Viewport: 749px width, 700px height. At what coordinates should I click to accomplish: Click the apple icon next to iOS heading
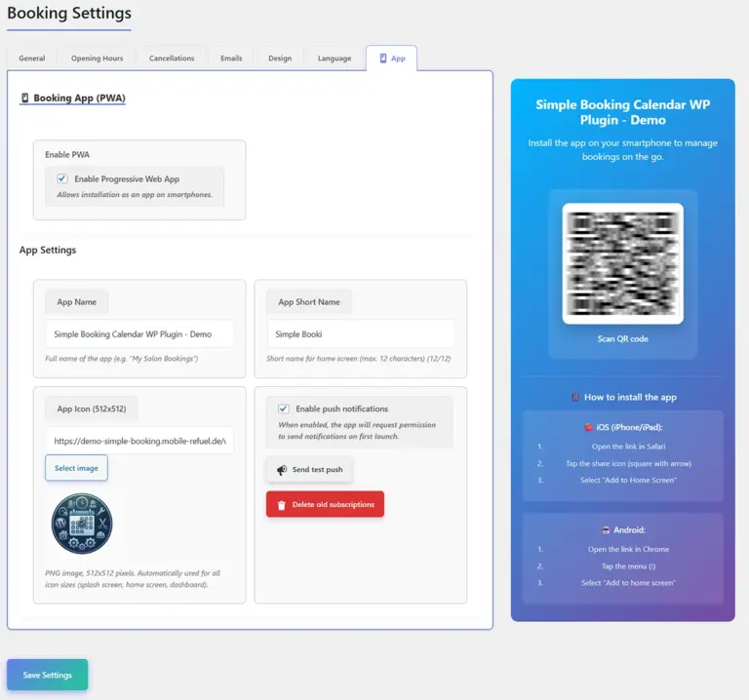(x=588, y=427)
